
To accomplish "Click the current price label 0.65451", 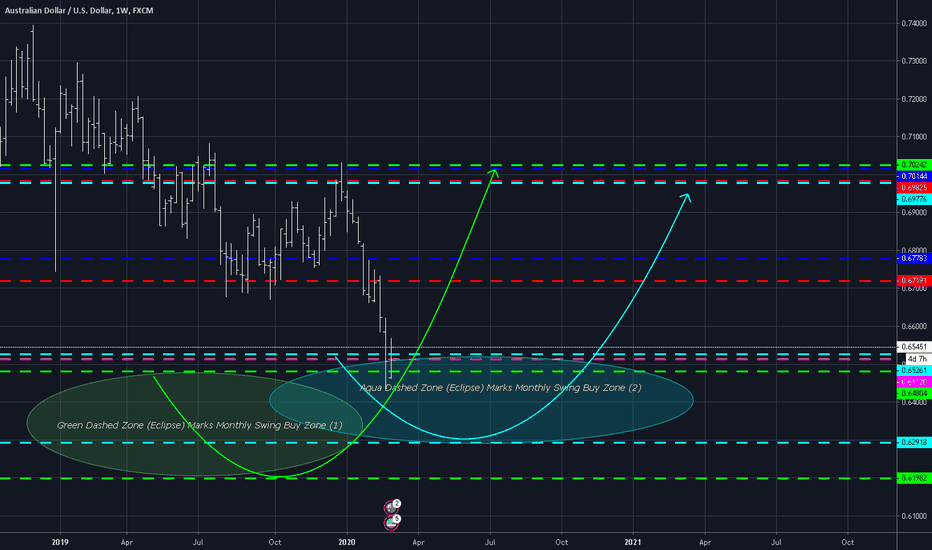I will [x=914, y=347].
